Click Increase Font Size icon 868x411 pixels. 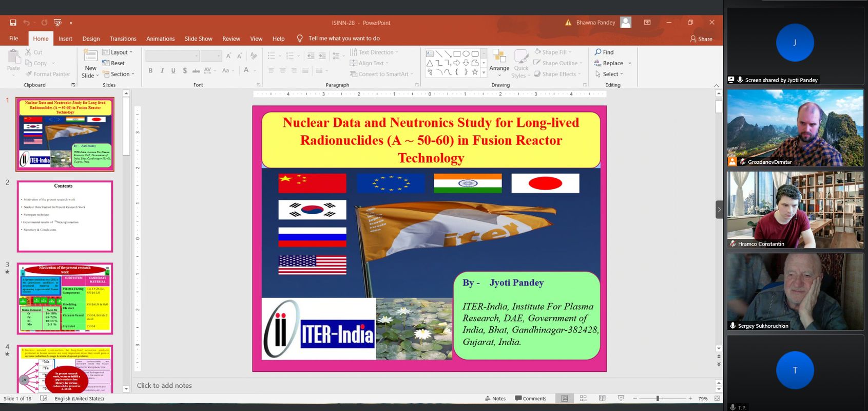coord(228,55)
